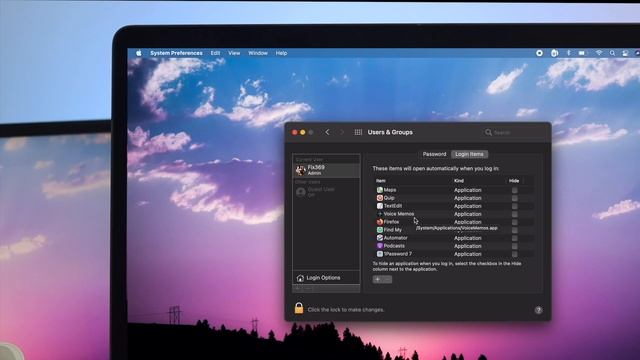Screen dimensions: 640x360
Task: Open the Edit menu
Action: pos(215,53)
